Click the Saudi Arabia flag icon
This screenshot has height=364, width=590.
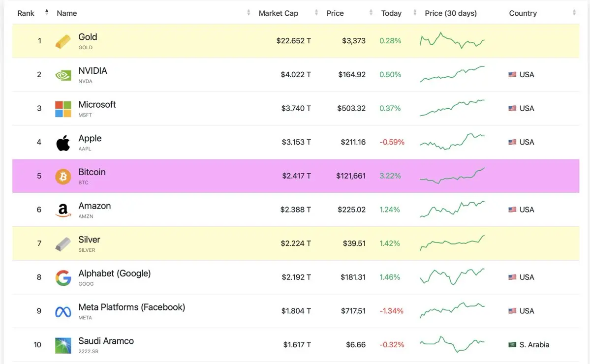(512, 344)
